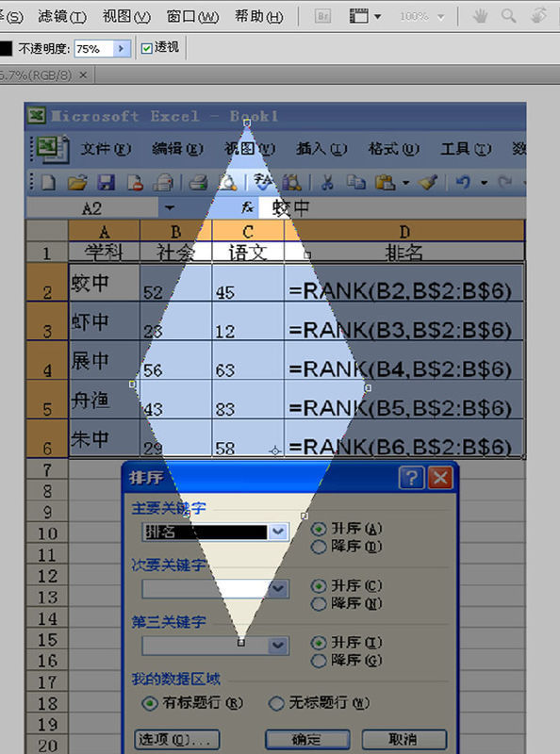
Task: Open the 第三关键字 dropdown list
Action: click(278, 646)
